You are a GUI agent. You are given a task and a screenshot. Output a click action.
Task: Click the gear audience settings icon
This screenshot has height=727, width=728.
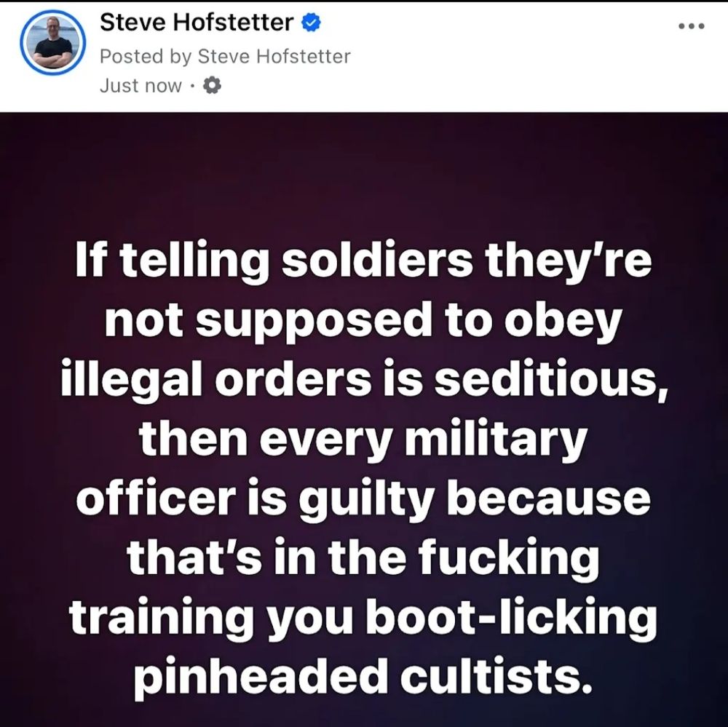(212, 86)
